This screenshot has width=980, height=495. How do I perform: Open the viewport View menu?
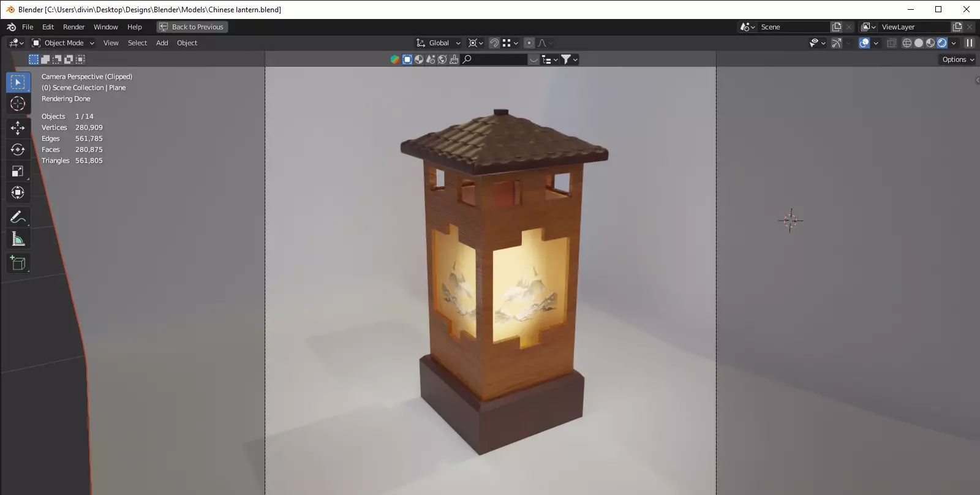point(111,43)
